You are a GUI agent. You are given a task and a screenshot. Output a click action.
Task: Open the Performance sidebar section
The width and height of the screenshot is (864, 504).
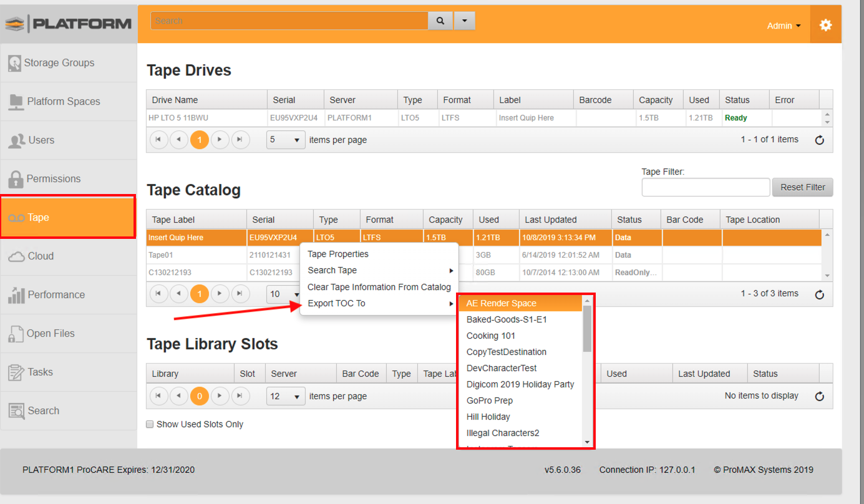point(56,295)
